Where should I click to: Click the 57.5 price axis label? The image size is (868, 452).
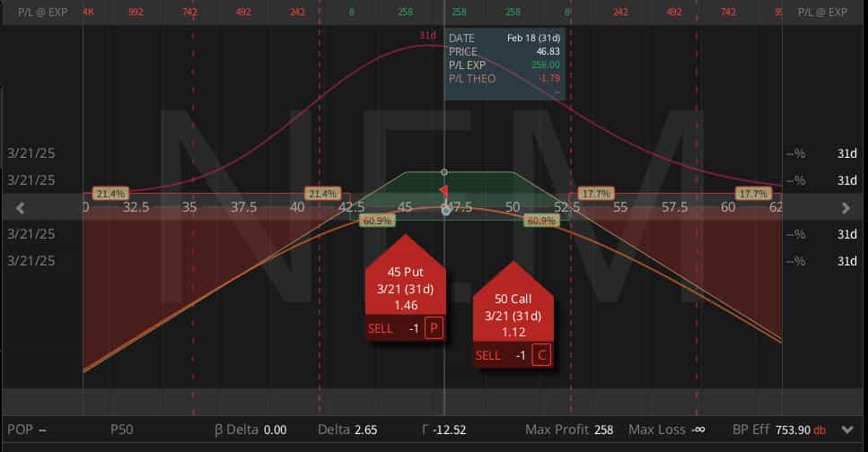[674, 207]
